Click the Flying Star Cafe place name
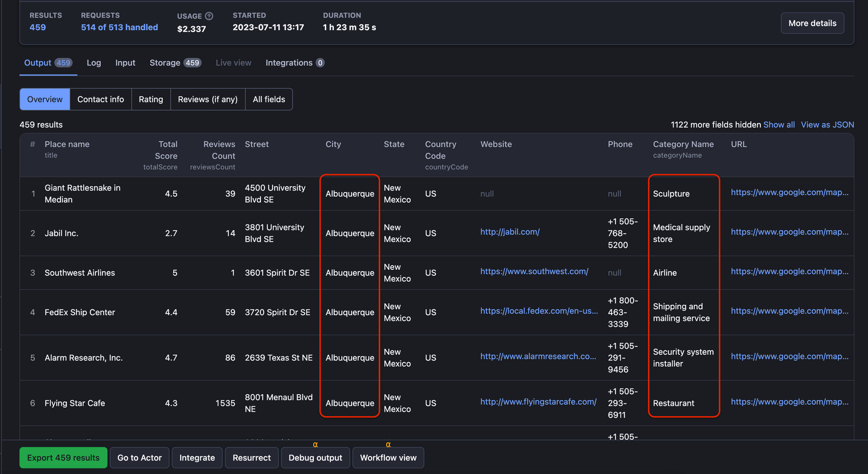868x474 pixels. (x=75, y=403)
